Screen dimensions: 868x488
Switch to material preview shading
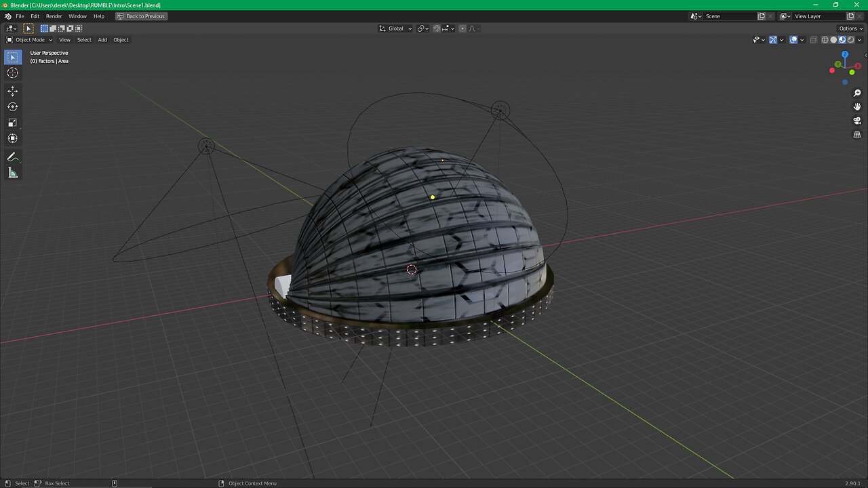[842, 40]
